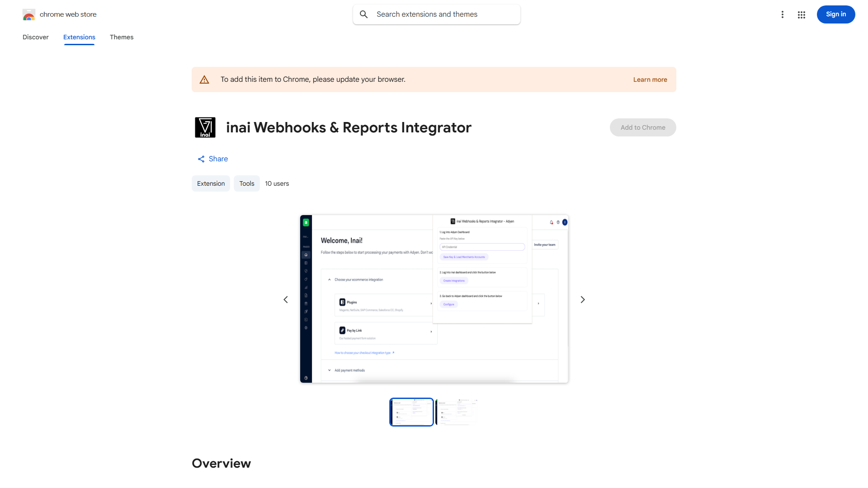The height and width of the screenshot is (488, 868).
Task: Click the Sign in button
Action: click(835, 14)
